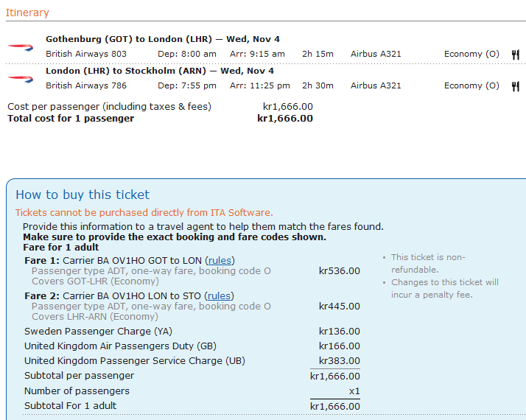526x420 pixels.
Task: Click meal icon on flight BA 786
Action: point(515,85)
